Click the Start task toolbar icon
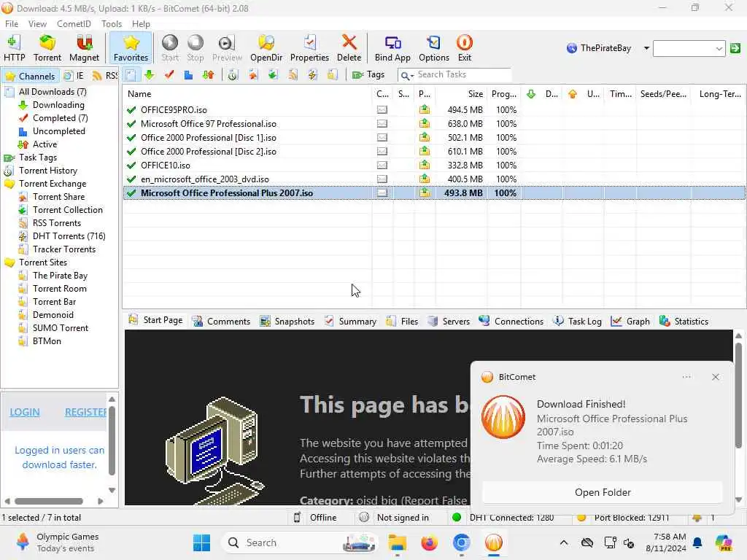Image resolution: width=747 pixels, height=560 pixels. pyautogui.click(x=169, y=48)
